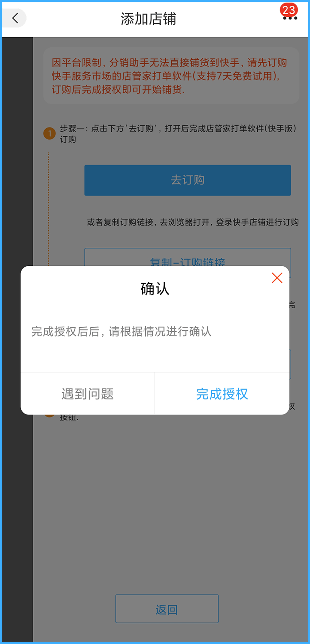Click the orange dotted step connector line
Viewport: 310px width, 644px height.
click(48, 208)
